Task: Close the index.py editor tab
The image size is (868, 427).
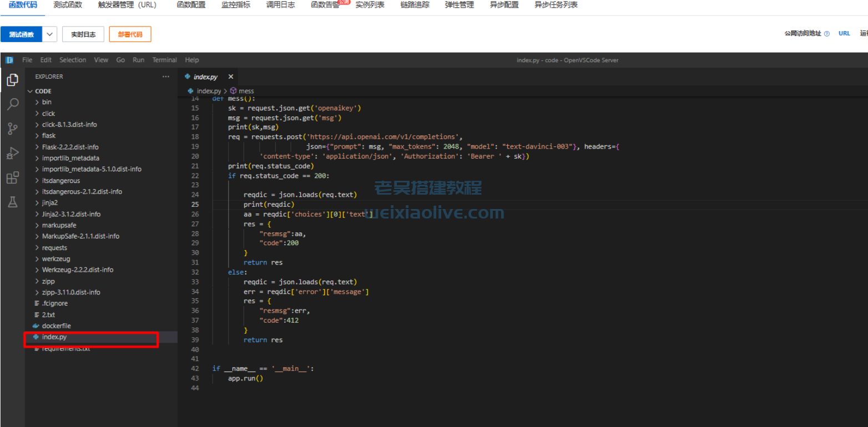Action: (x=231, y=77)
